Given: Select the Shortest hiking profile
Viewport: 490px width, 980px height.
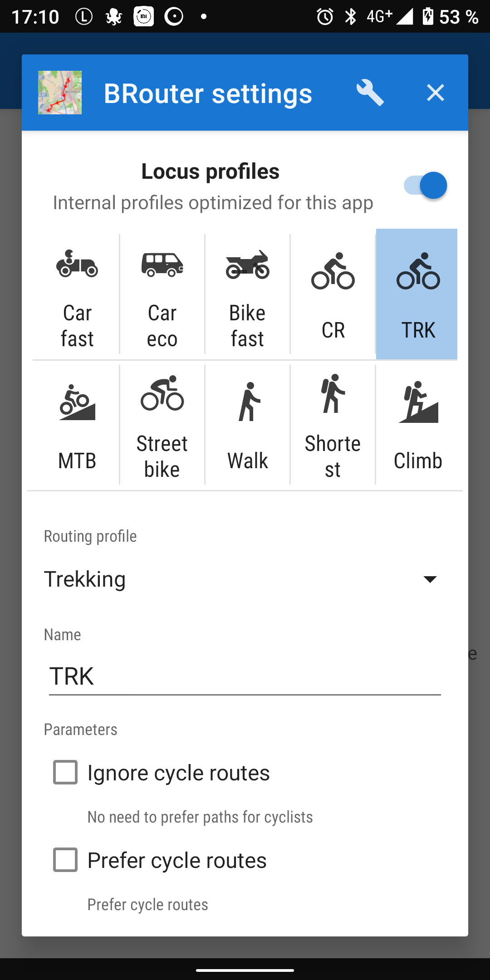Looking at the screenshot, I should click(x=333, y=393).
